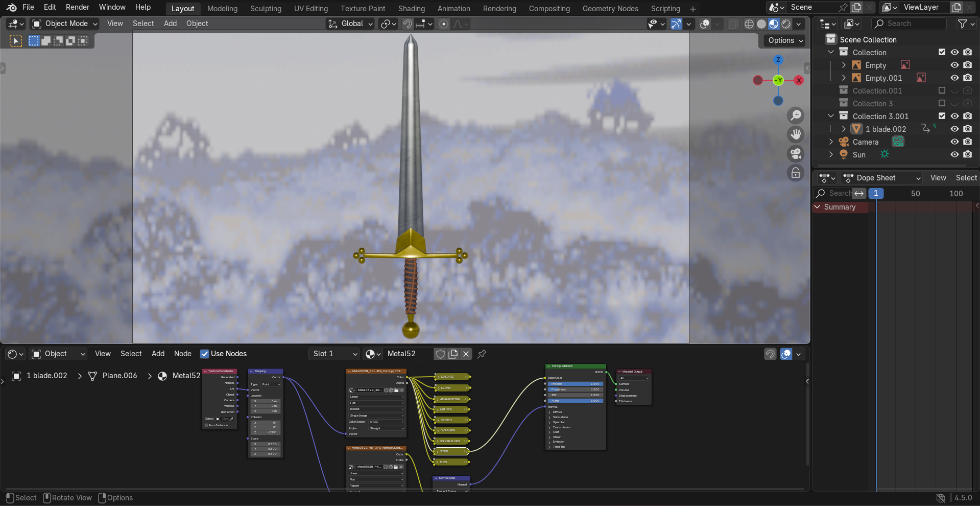This screenshot has height=506, width=980.
Task: Hide the Camera with its eye icon
Action: pos(954,142)
